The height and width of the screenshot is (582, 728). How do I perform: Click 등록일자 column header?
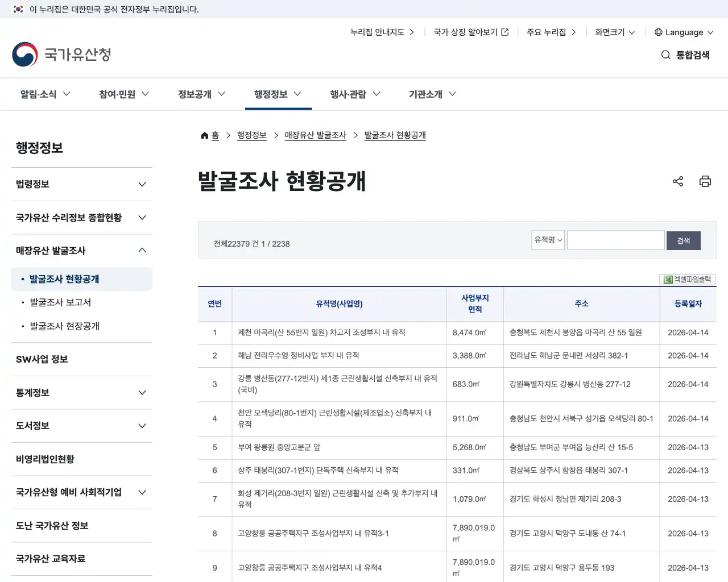(x=688, y=304)
